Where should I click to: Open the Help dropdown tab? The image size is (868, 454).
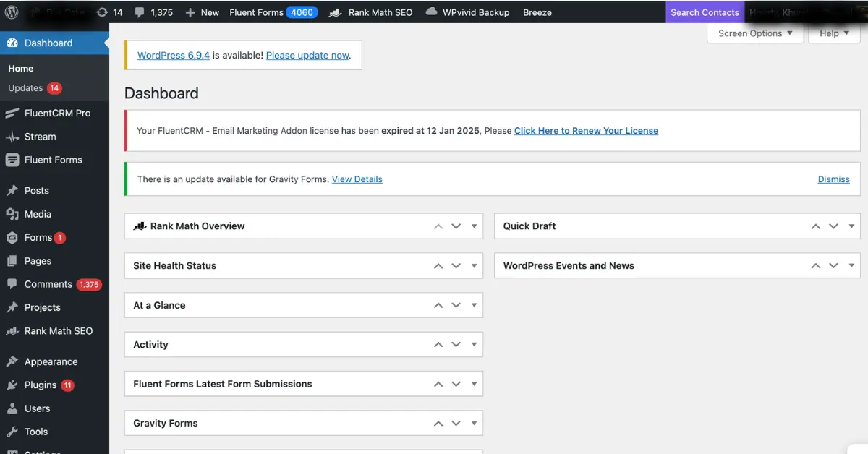point(834,33)
